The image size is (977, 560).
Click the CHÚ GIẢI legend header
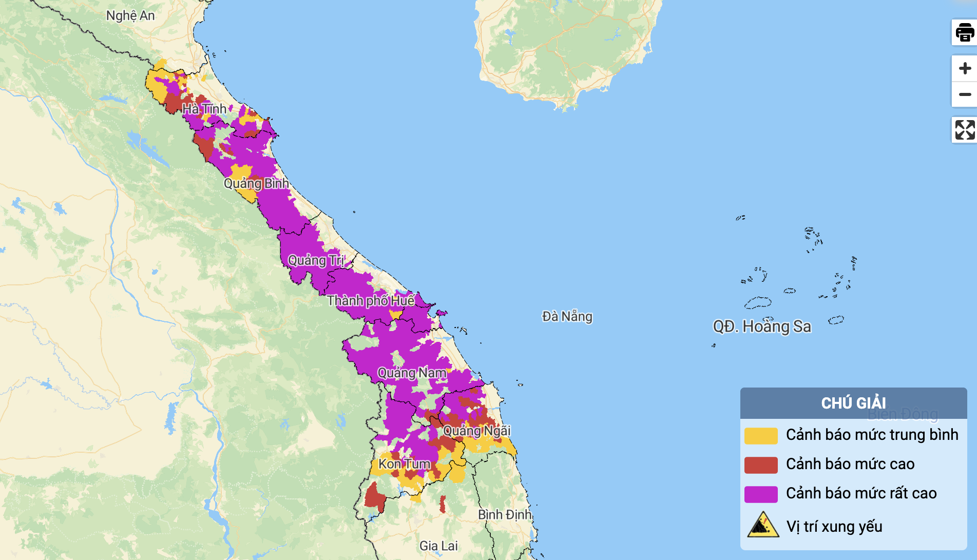click(853, 403)
